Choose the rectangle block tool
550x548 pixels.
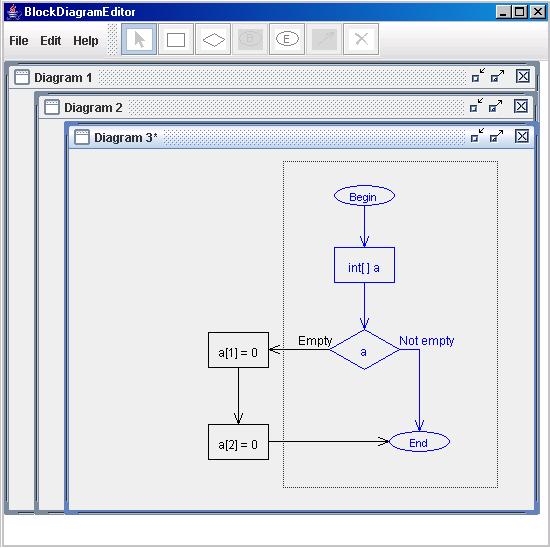tap(176, 39)
